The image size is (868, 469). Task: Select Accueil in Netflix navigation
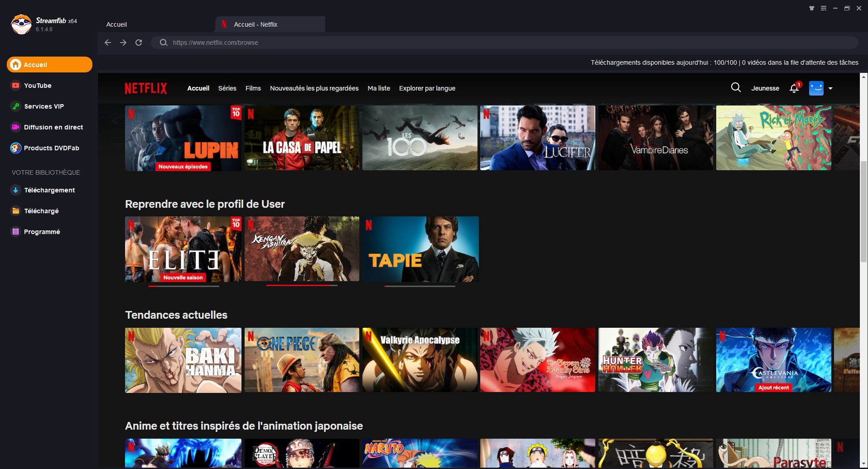[x=198, y=88]
